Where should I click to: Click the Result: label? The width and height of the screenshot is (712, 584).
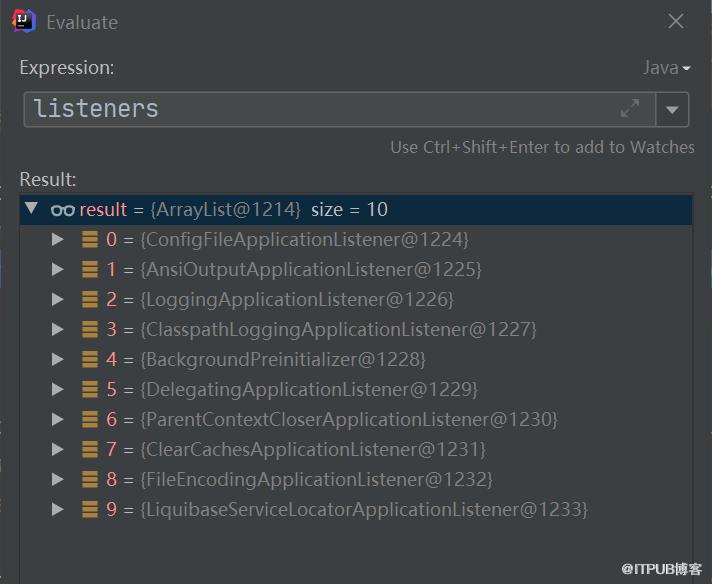(x=48, y=179)
